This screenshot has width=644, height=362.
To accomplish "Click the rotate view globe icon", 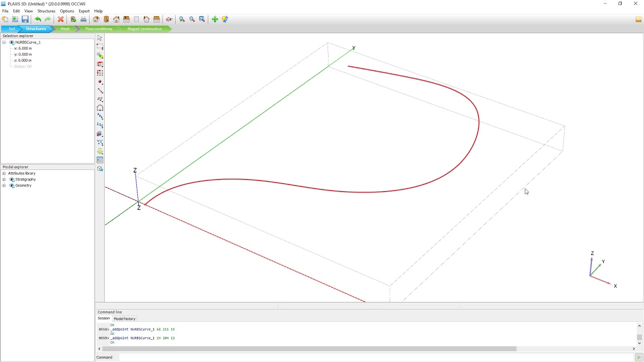I will click(x=225, y=19).
